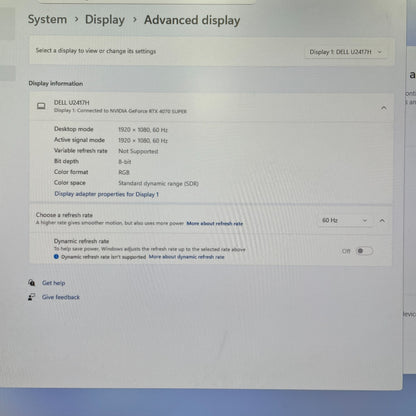This screenshot has width=416, height=416.
Task: Click the Variable refresh rate Not Supported value
Action: click(x=138, y=151)
